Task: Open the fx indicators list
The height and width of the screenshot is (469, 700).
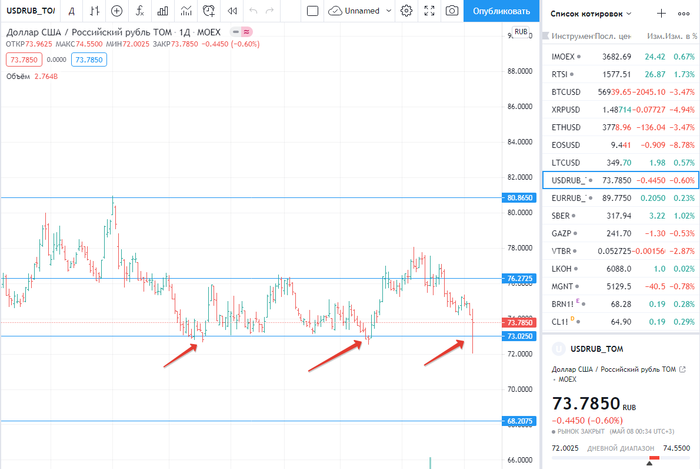Action: click(140, 11)
